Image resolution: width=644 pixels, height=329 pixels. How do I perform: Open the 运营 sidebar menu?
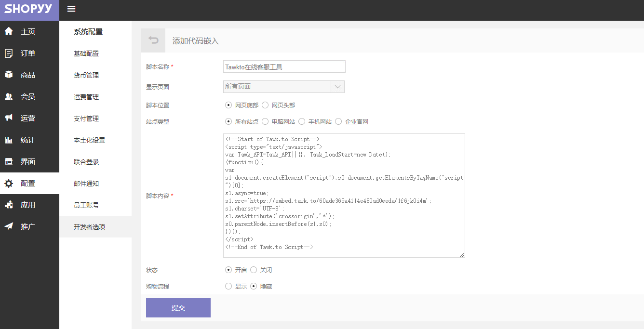coord(29,118)
